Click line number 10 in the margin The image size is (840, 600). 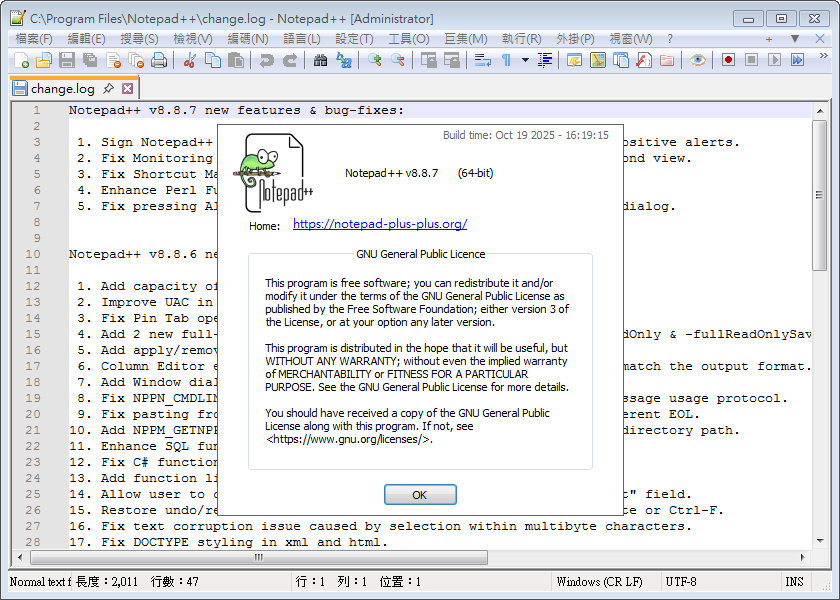click(x=33, y=254)
